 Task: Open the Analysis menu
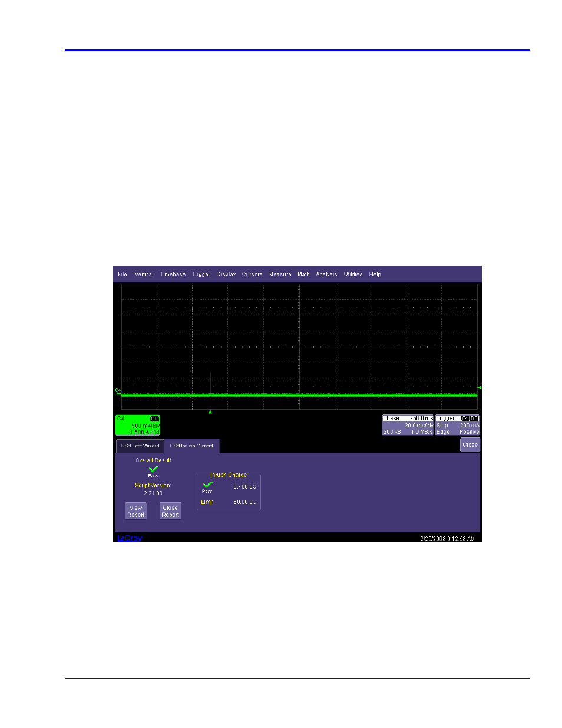click(x=326, y=274)
